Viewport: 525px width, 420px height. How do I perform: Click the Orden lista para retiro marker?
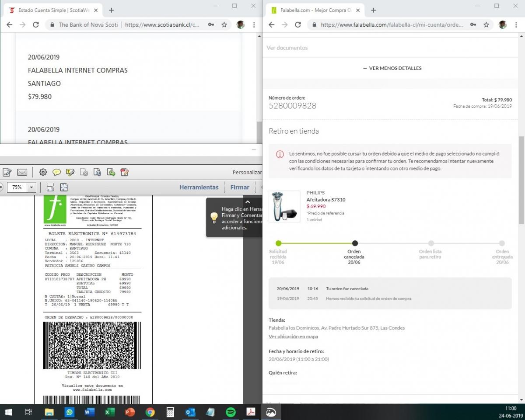[x=431, y=243]
